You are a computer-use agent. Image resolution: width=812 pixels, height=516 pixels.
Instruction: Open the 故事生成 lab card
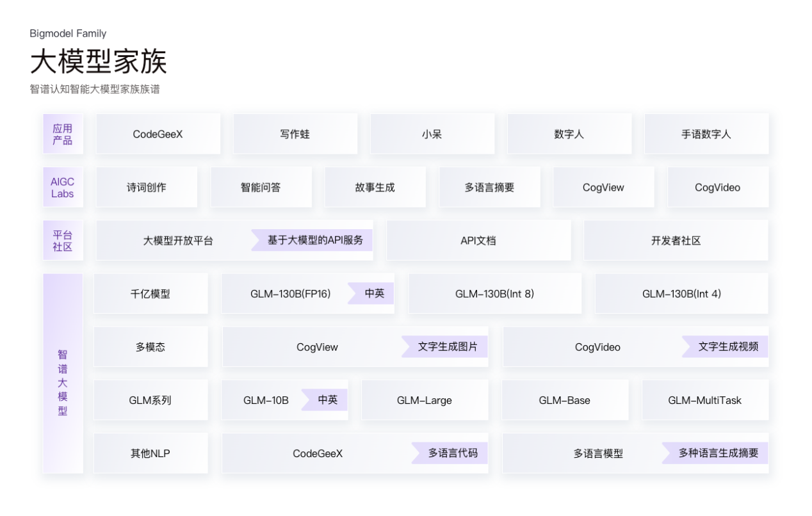(375, 187)
